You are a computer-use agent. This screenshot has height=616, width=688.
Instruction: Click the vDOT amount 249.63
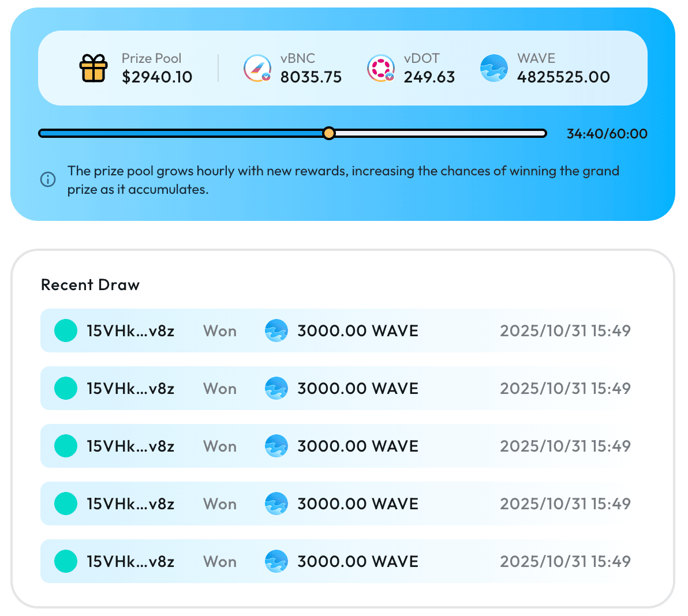click(x=429, y=77)
